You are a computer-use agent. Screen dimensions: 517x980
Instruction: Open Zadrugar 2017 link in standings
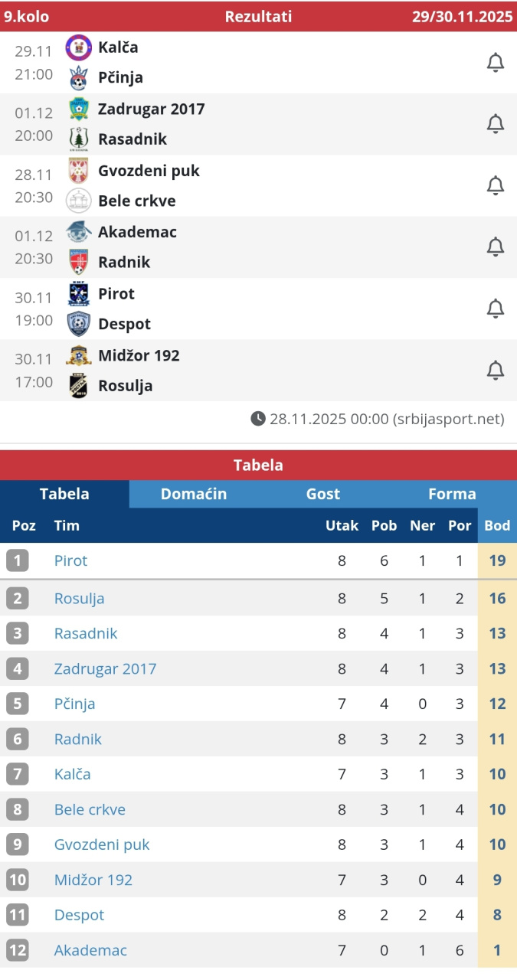point(105,668)
